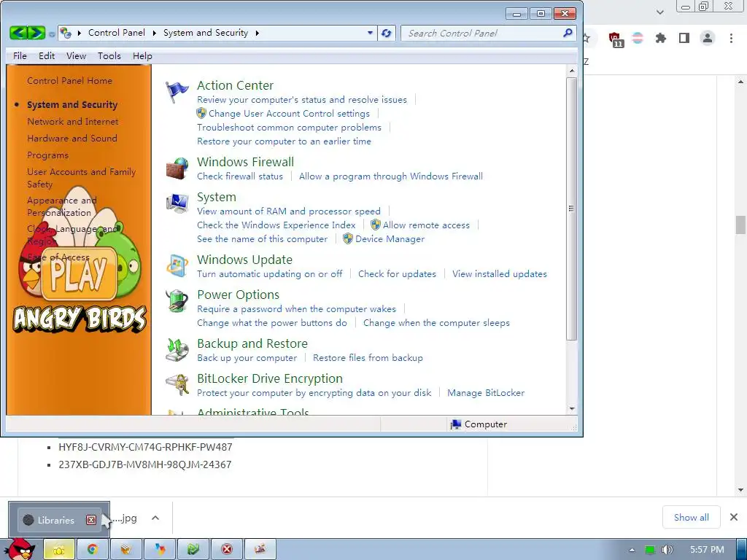This screenshot has height=560, width=747.
Task: Close the Libraries taskbar preview
Action: 91,520
